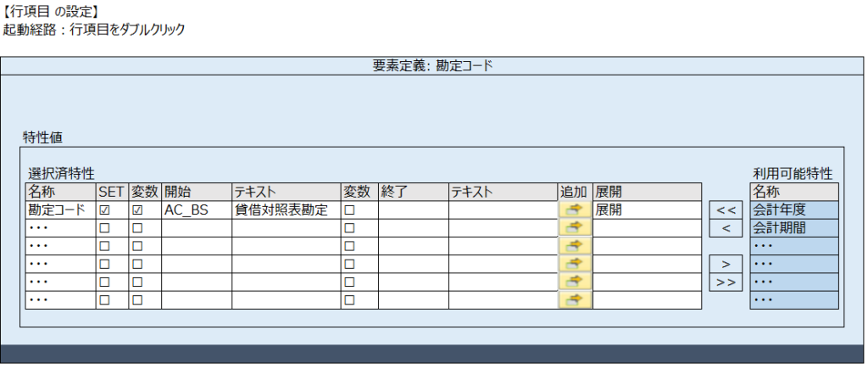Select 会計年度 in 利用可能特性 list
The height and width of the screenshot is (369, 868).
pos(794,210)
